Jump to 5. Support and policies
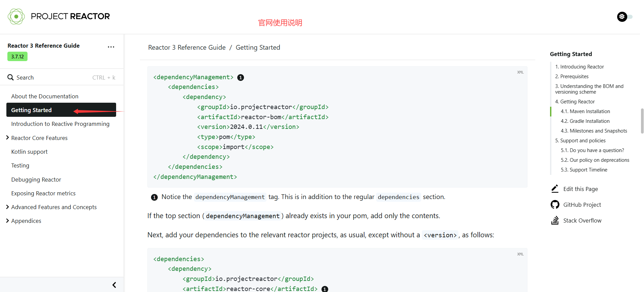 [x=580, y=141]
